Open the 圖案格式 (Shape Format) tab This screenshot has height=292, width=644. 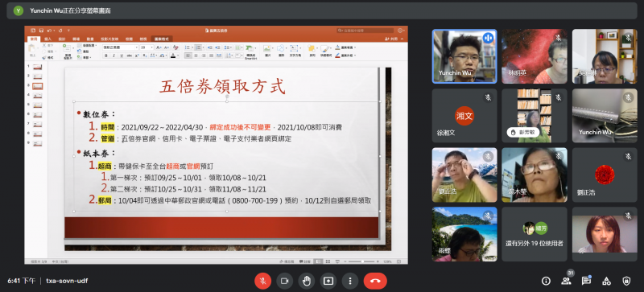pyautogui.click(x=162, y=39)
